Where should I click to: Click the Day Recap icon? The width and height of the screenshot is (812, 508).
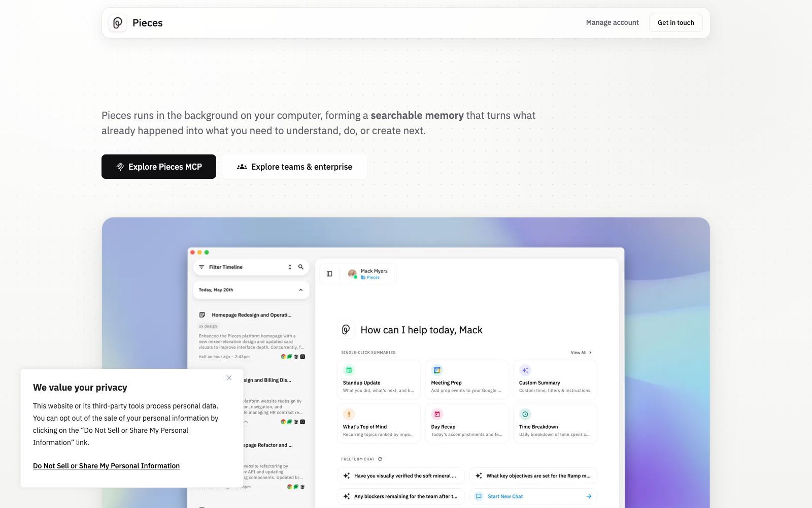(437, 414)
